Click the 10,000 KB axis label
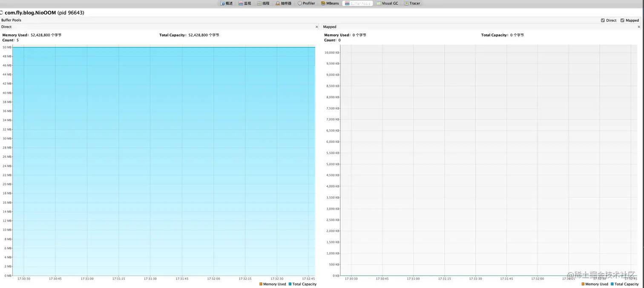Viewport: 644px width, 288px height. 332,53
